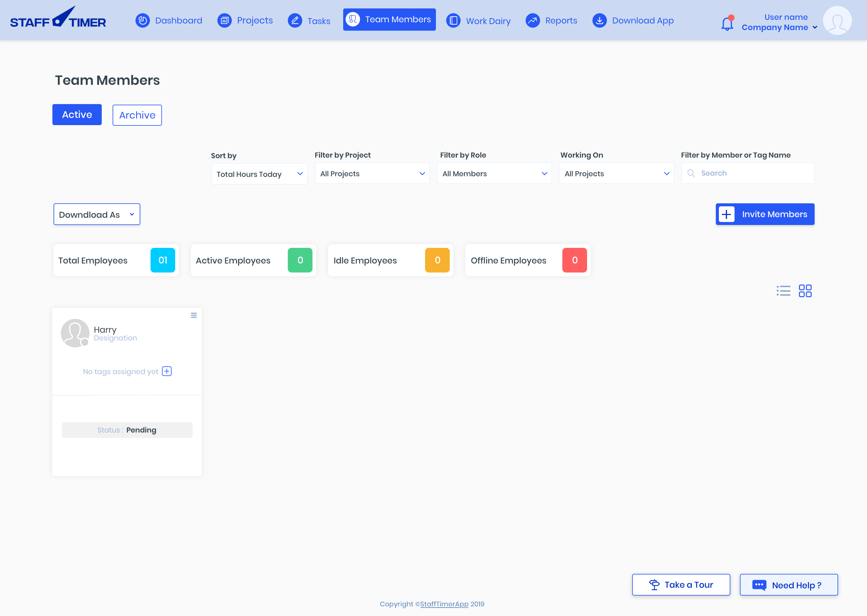The image size is (867, 616).
Task: Open the Sort by dropdown
Action: (x=259, y=174)
